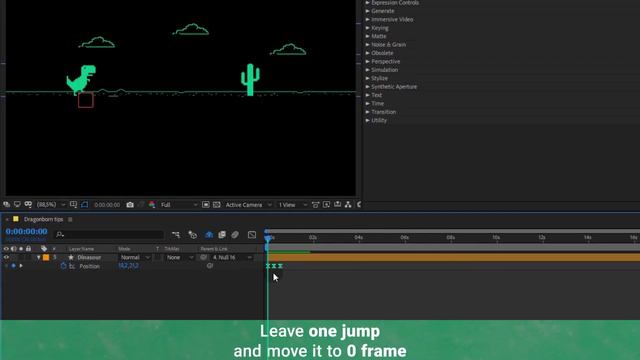Click the Layer Name column header

[x=82, y=249]
